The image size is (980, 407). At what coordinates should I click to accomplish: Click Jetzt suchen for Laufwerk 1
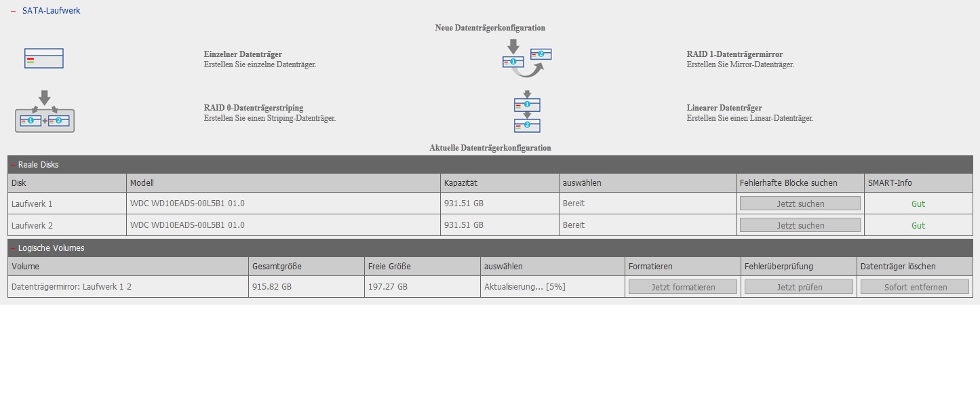coord(800,203)
